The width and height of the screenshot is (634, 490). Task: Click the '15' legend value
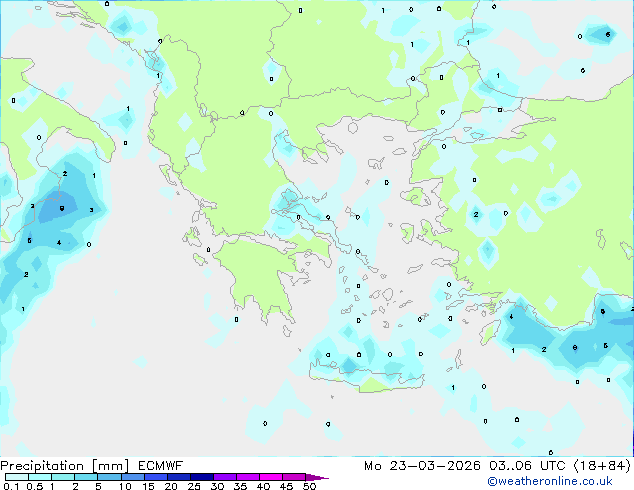pyautogui.click(x=148, y=486)
